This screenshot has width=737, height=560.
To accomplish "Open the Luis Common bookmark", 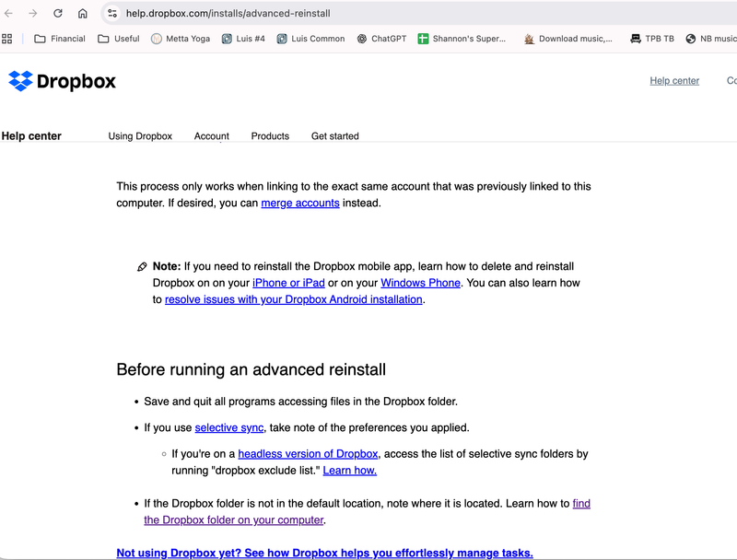I will (x=310, y=39).
